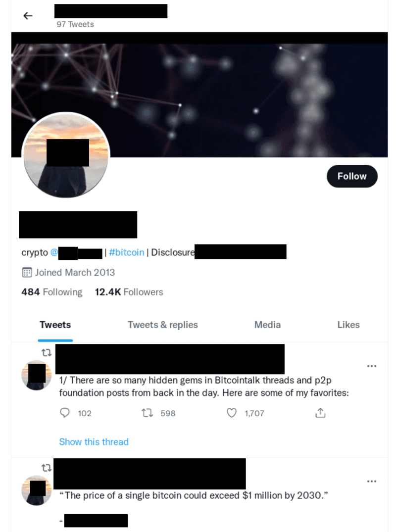Go back using the left arrow icon
Image resolution: width=396 pixels, height=532 pixels.
[x=28, y=16]
